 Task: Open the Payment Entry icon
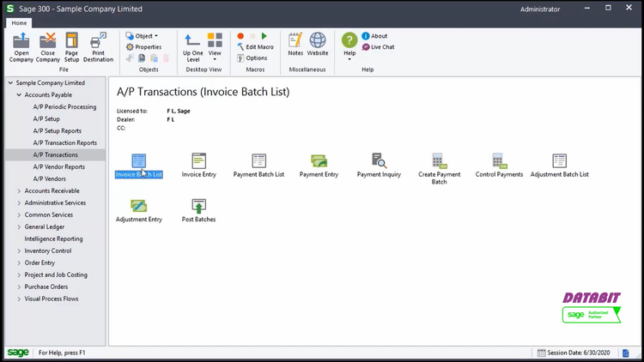tap(319, 161)
